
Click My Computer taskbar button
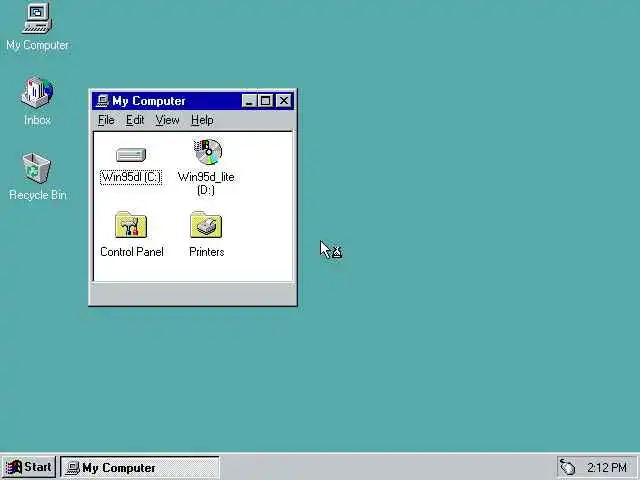click(x=140, y=468)
